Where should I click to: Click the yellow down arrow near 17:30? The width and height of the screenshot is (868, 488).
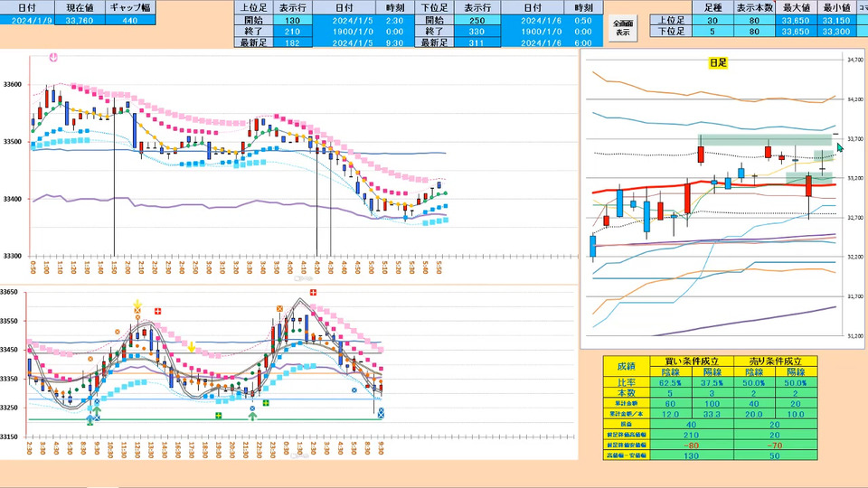click(x=191, y=347)
